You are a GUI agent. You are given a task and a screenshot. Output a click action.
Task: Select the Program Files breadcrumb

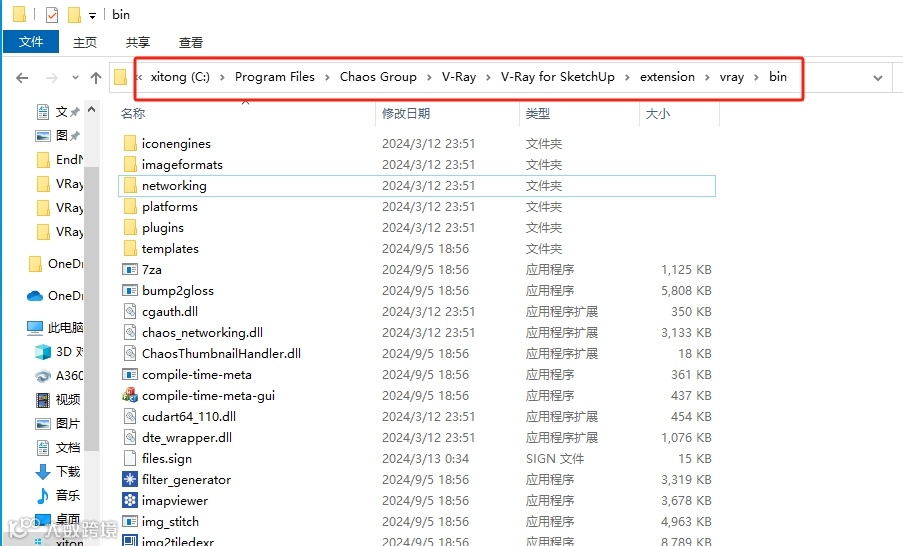tap(275, 77)
